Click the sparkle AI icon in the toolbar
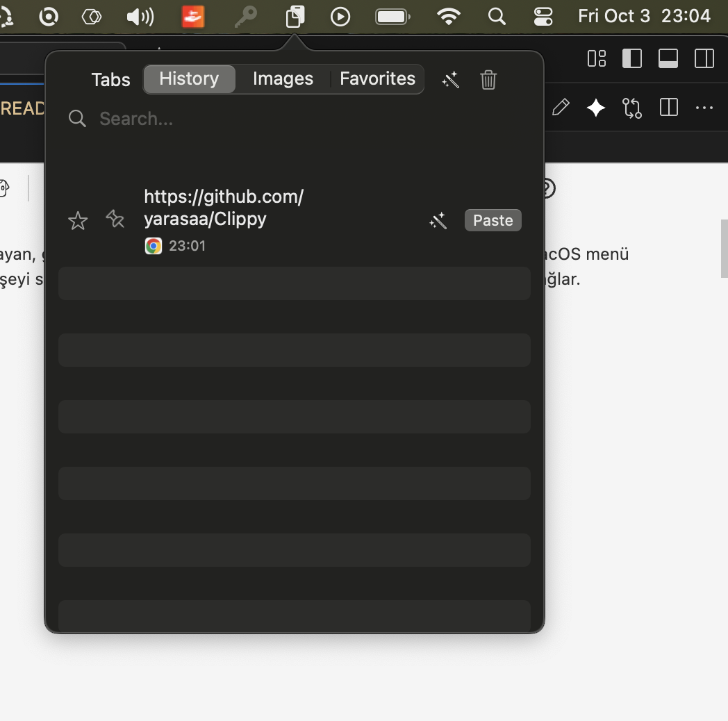Viewport: 728px width, 721px height. (x=596, y=108)
